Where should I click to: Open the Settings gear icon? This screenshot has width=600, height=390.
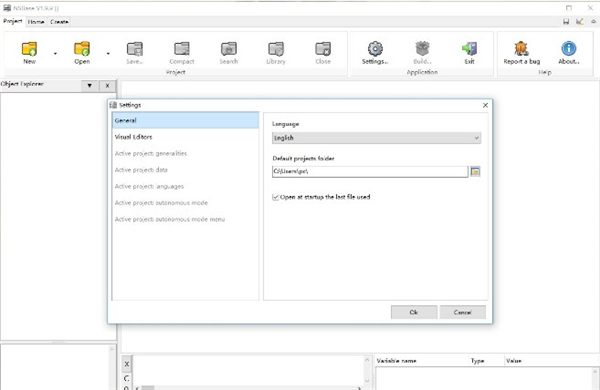coord(375,49)
